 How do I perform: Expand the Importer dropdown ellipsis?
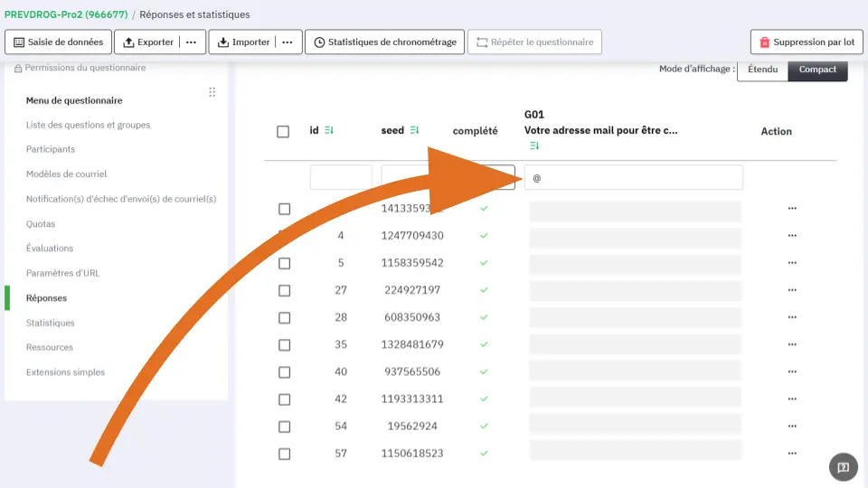point(287,42)
